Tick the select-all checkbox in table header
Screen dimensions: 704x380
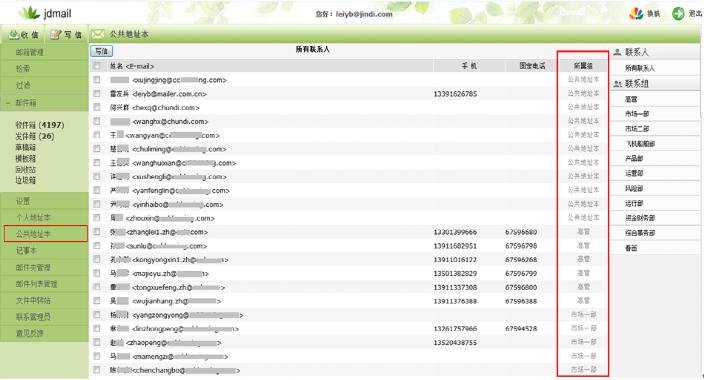97,66
